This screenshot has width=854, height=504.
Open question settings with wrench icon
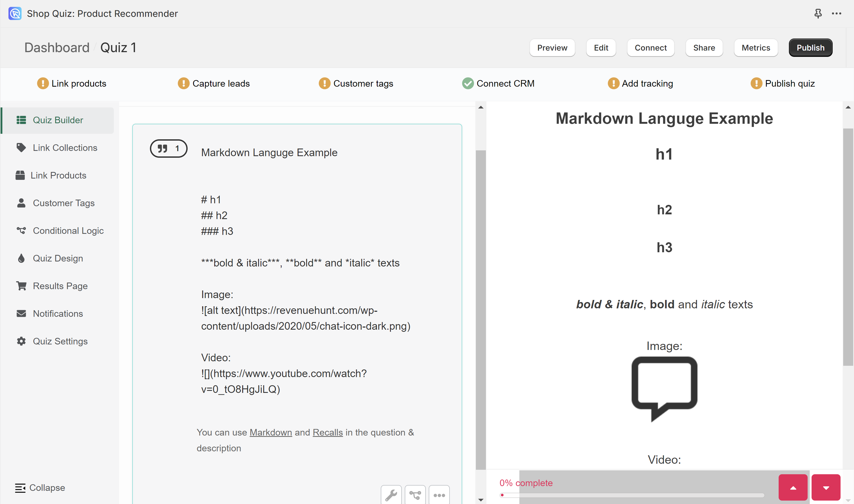click(391, 495)
